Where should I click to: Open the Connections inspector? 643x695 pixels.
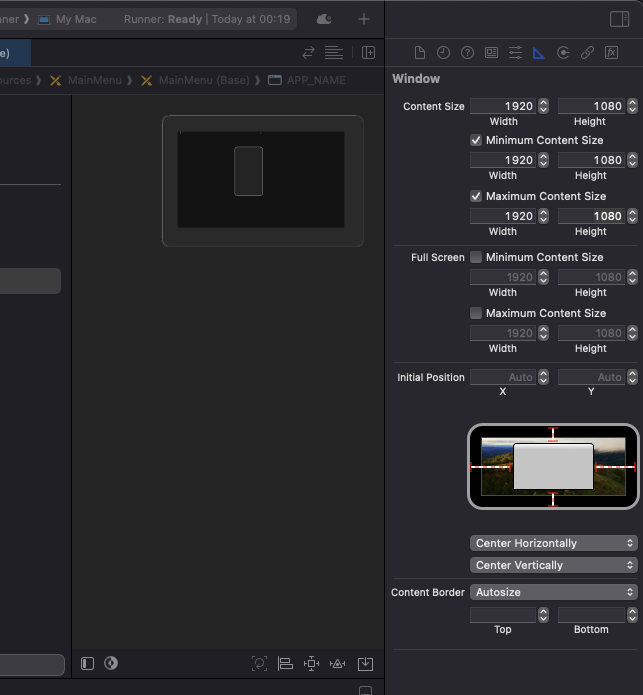(563, 53)
